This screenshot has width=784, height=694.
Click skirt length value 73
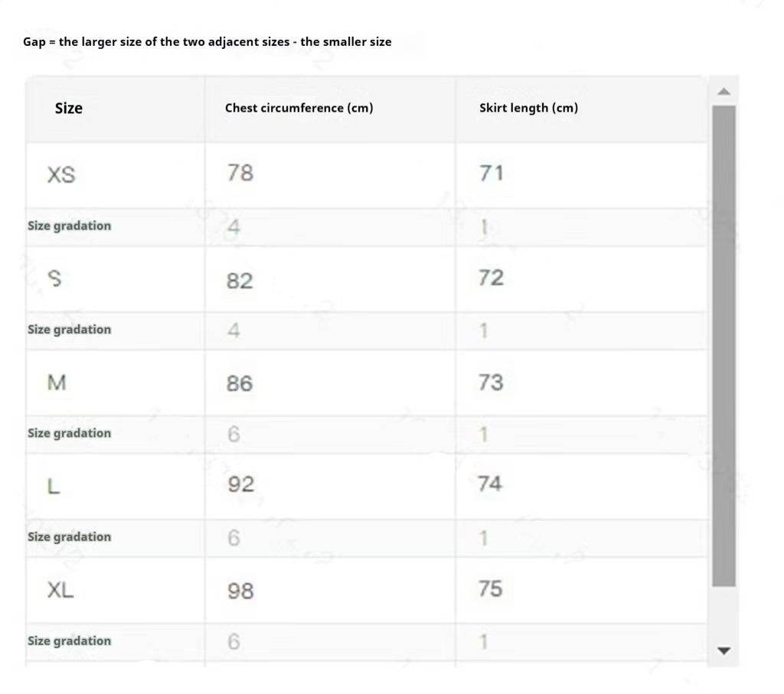[x=491, y=382]
